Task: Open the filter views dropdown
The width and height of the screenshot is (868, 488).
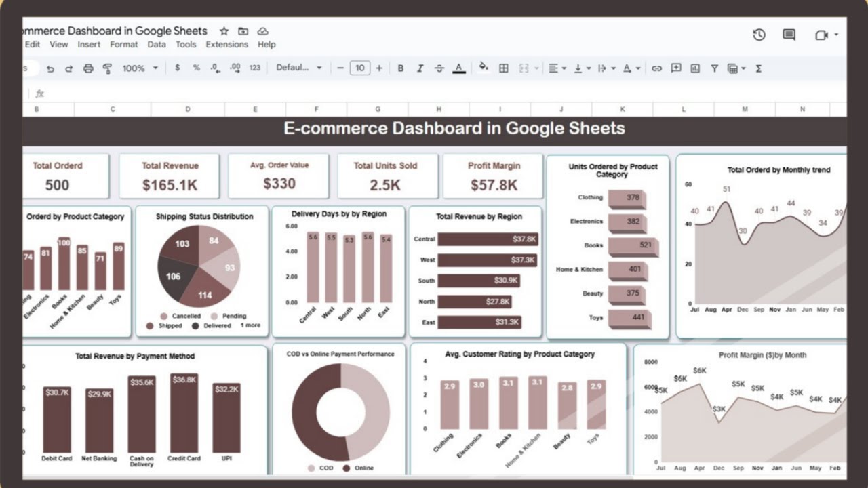Action: click(736, 68)
